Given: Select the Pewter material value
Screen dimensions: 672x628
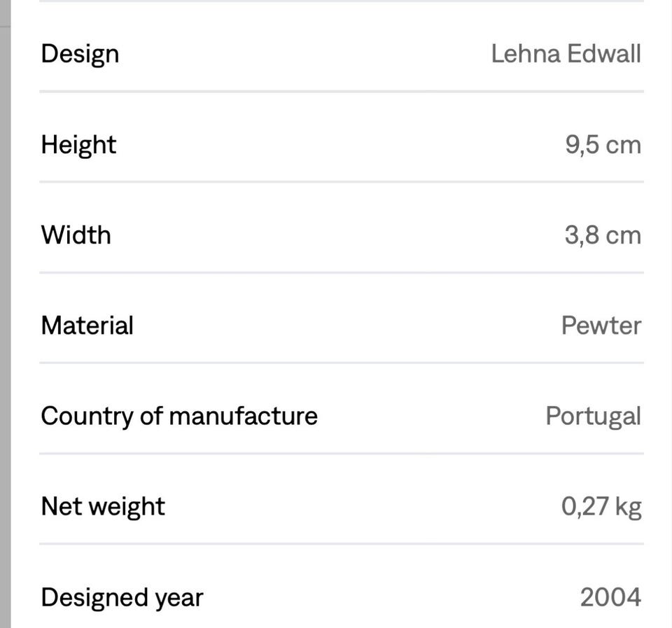Looking at the screenshot, I should click(601, 326).
